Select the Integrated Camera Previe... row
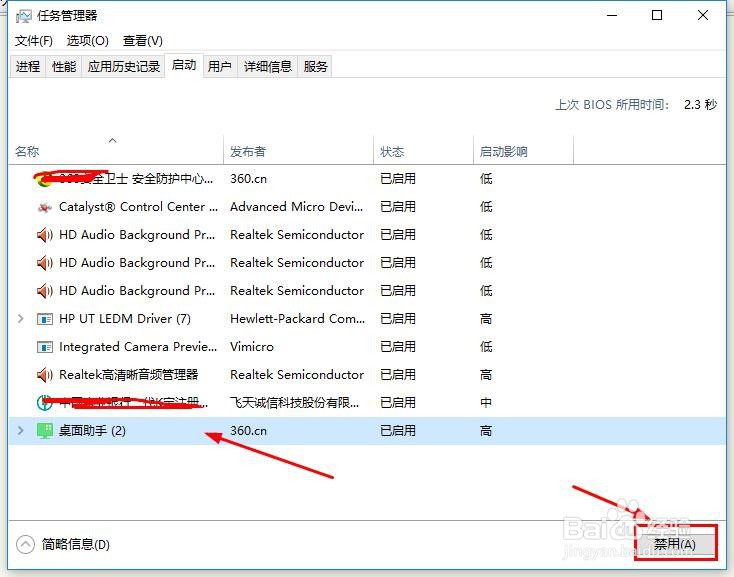The width and height of the screenshot is (734, 577). 367,347
